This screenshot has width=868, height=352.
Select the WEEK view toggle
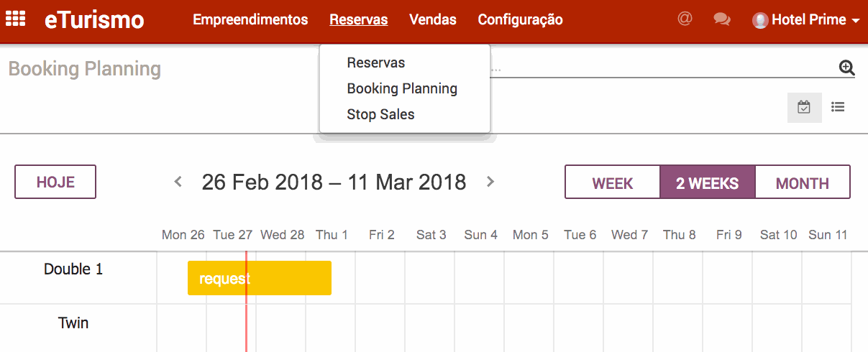coord(613,182)
